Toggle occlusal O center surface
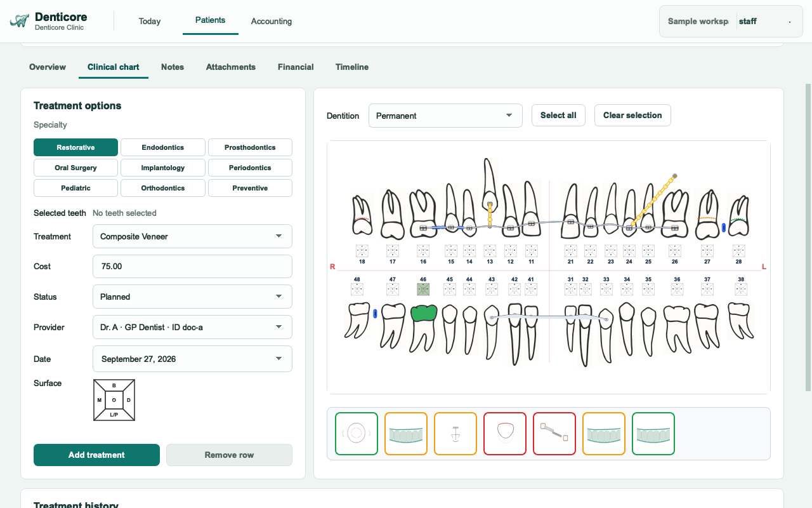 [x=114, y=400]
